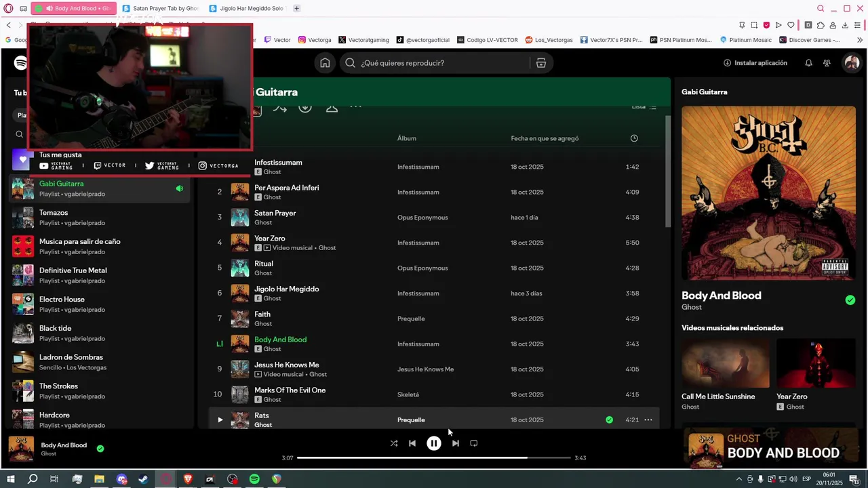Open the @vectorgaoficial TikTok bookmark
The image size is (868, 488).
(x=423, y=40)
